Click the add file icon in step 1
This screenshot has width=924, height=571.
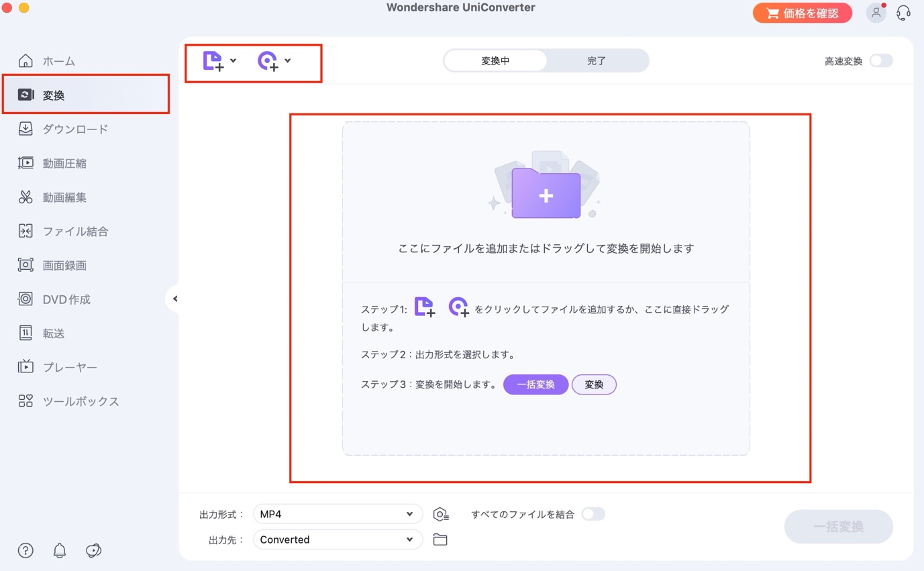[424, 307]
